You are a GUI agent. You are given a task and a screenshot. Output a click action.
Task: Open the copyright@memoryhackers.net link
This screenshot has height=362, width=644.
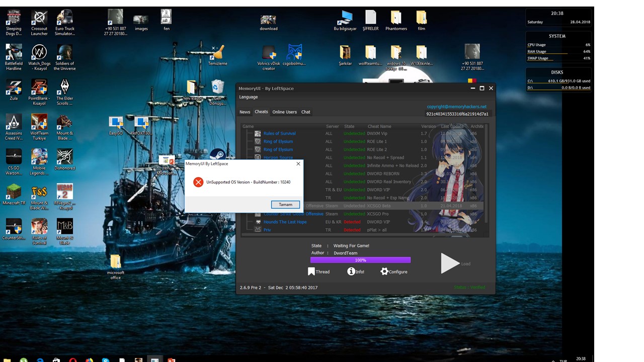click(x=456, y=107)
